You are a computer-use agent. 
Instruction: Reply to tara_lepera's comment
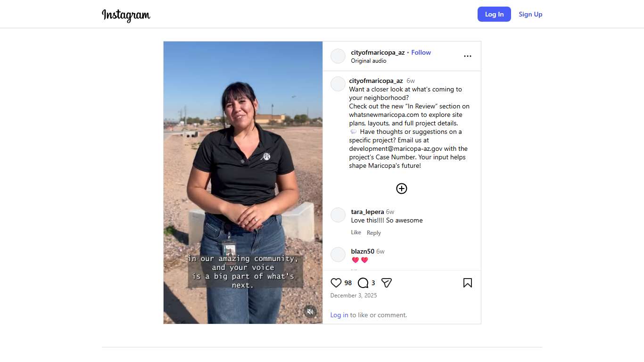pos(374,233)
